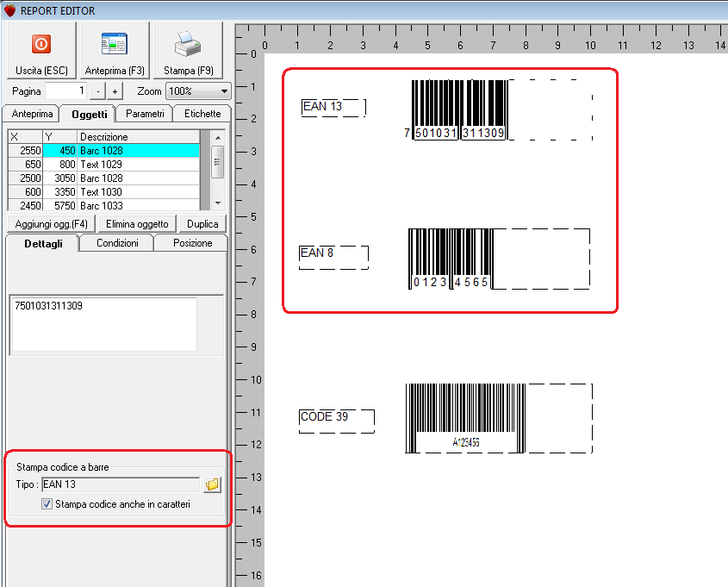Switch to the Etichette tab
The height and width of the screenshot is (587, 728).
pyautogui.click(x=202, y=114)
